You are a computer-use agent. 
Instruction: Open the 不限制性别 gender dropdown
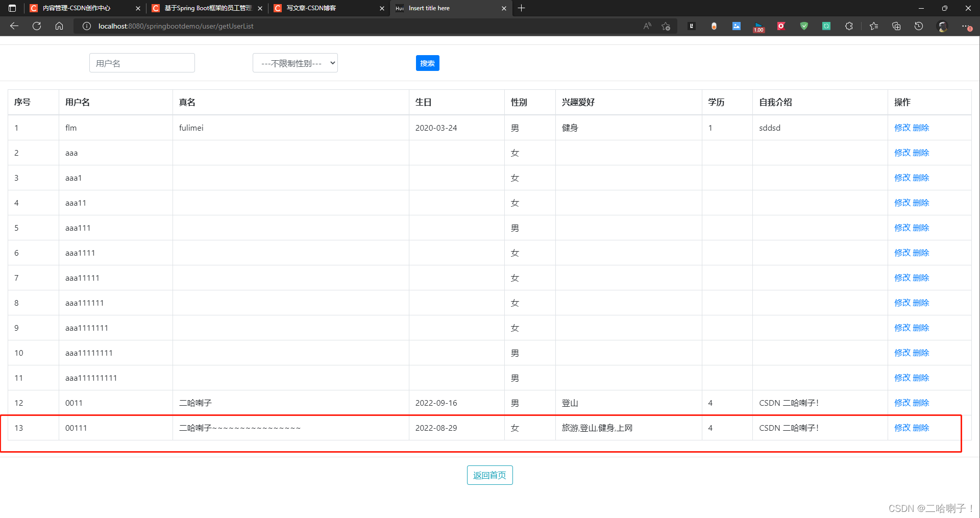295,63
